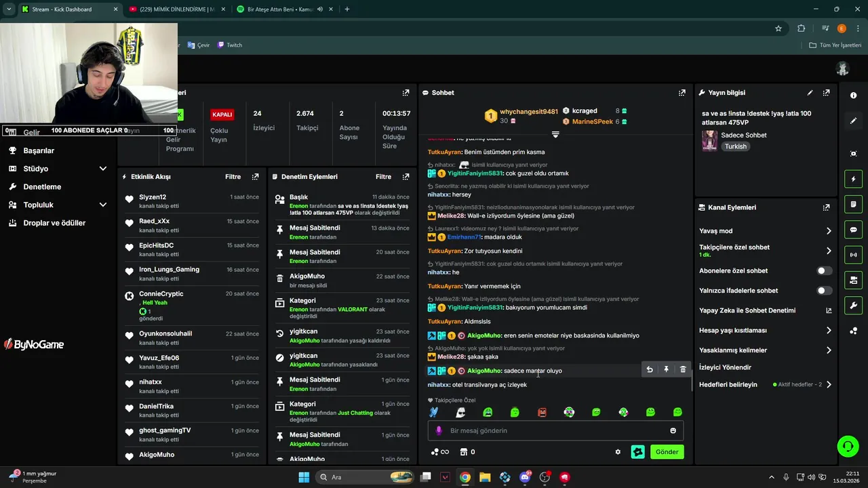This screenshot has width=868, height=488.
Task: Pop out the Sohbet chat panel
Action: click(x=682, y=93)
